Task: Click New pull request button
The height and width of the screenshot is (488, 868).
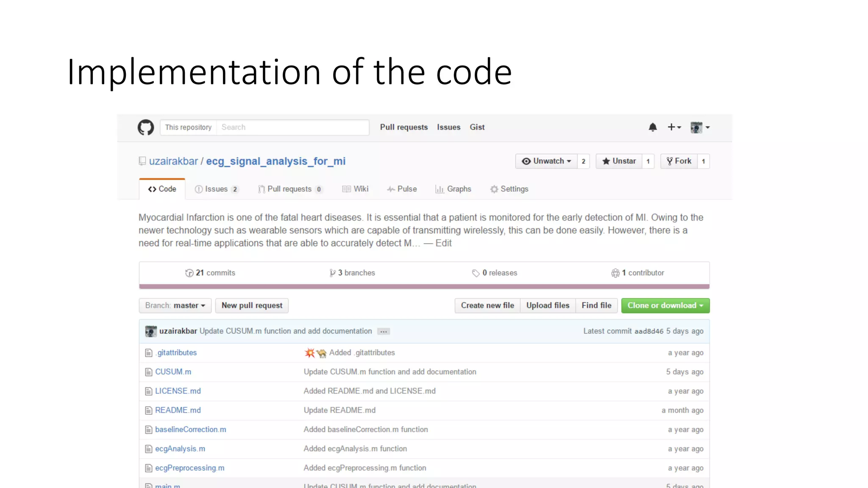Action: point(252,305)
